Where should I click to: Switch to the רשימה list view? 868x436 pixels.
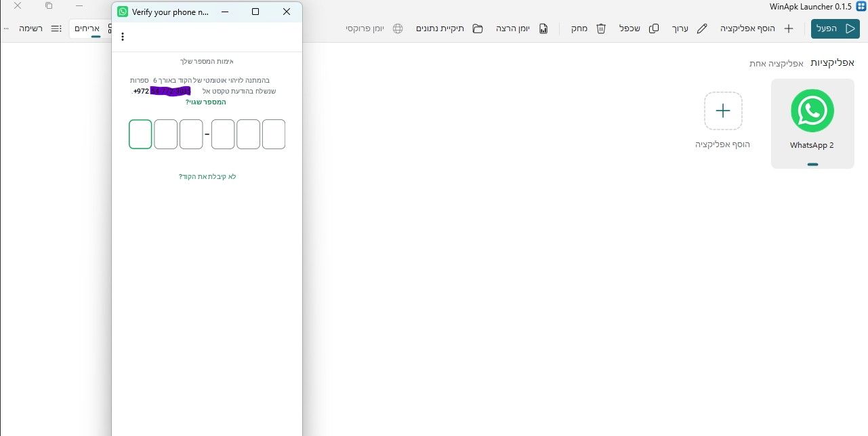tap(41, 28)
